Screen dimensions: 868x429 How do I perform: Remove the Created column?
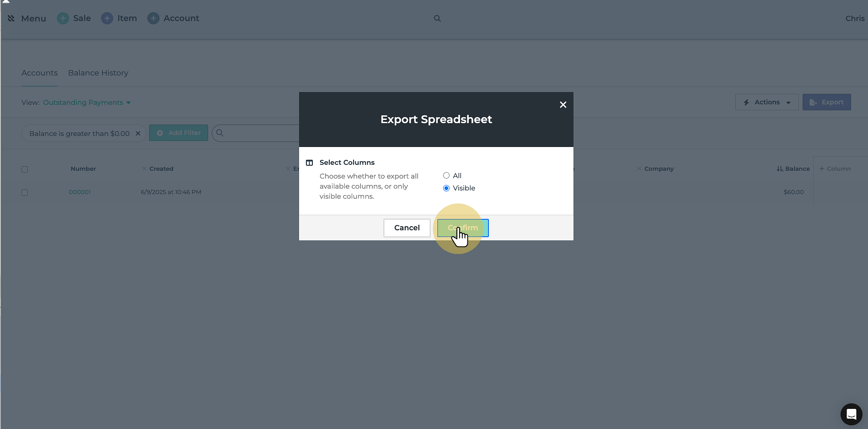(144, 168)
